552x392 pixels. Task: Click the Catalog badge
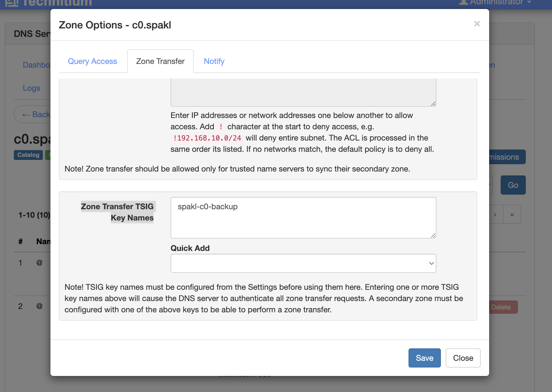28,155
